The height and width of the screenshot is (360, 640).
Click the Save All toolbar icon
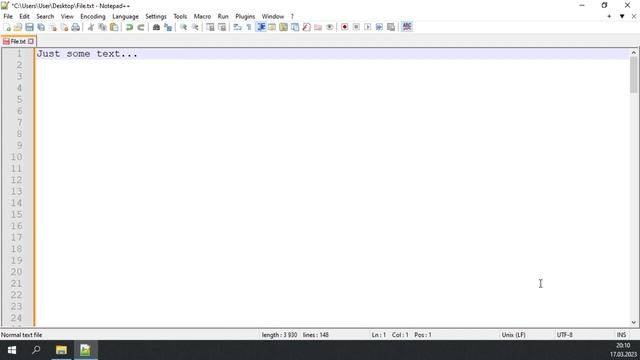[x=41, y=27]
